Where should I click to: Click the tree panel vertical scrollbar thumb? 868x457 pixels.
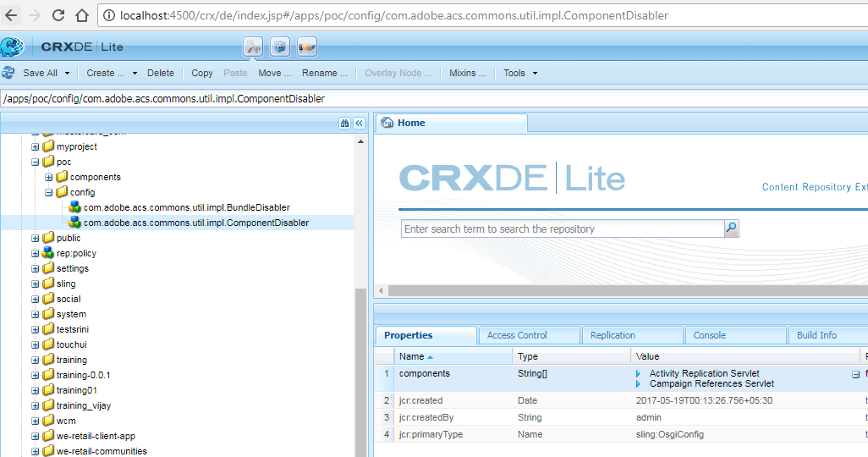point(361,372)
